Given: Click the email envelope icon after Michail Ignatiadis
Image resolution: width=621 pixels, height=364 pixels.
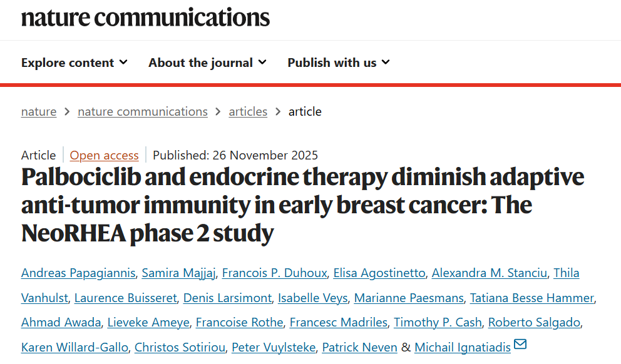Looking at the screenshot, I should [520, 345].
